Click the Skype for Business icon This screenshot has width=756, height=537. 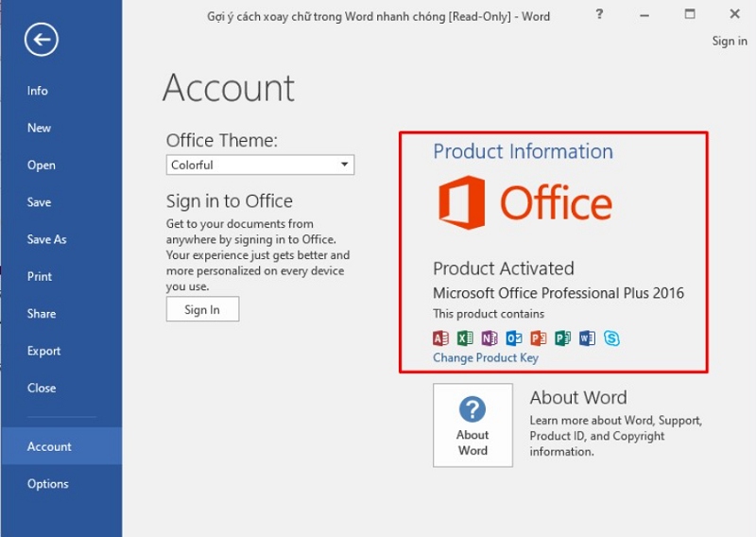point(612,338)
